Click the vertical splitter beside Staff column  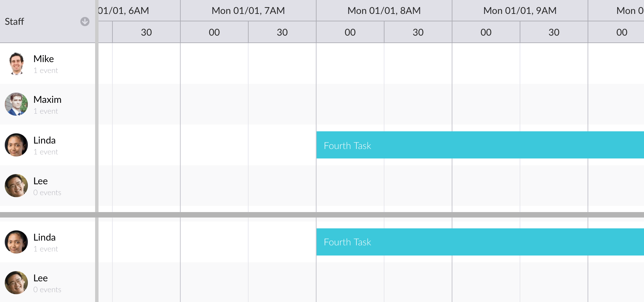97,151
